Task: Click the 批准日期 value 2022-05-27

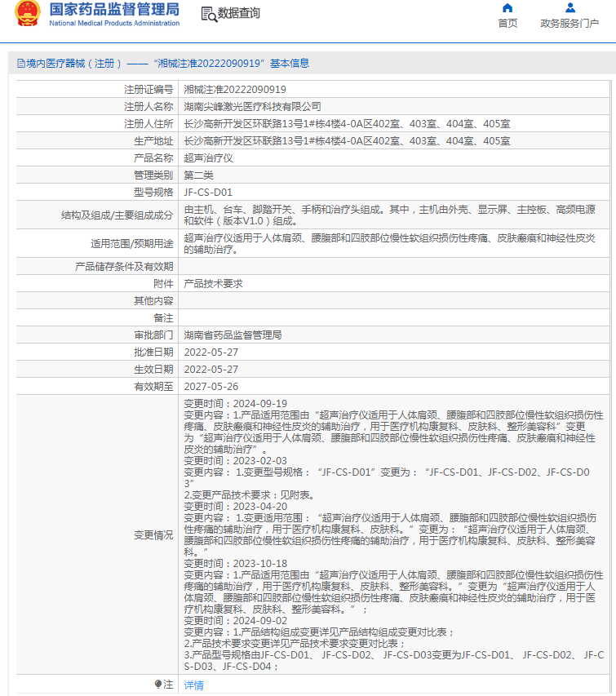Action: [211, 352]
